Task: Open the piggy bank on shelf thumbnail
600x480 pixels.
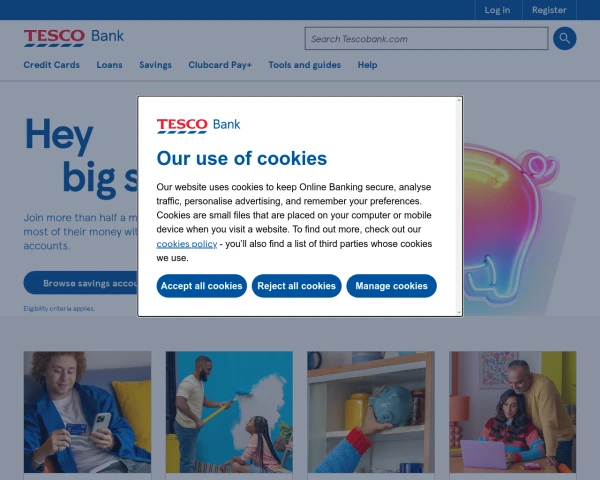Action: 371,412
